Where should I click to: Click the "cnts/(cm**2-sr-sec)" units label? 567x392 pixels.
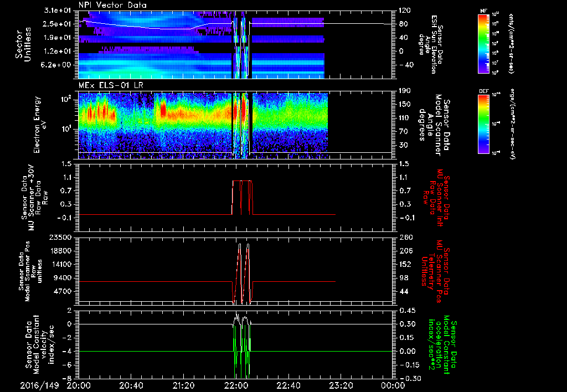coord(511,44)
